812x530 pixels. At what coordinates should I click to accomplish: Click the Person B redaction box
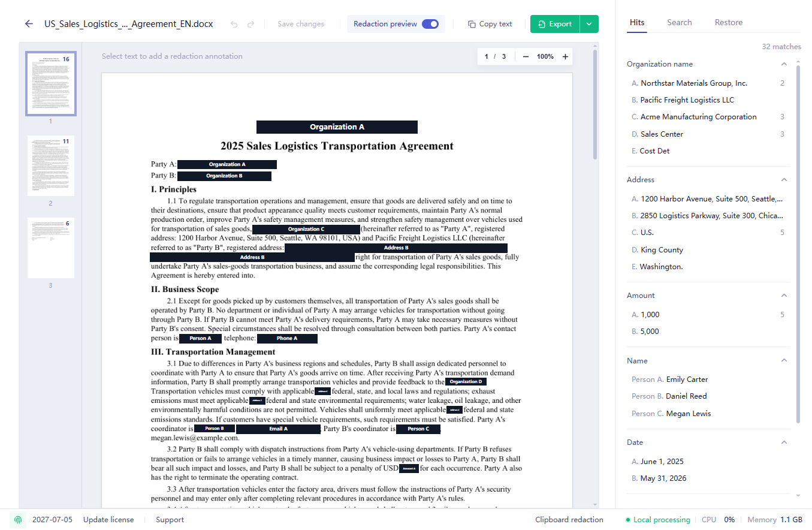(x=214, y=429)
